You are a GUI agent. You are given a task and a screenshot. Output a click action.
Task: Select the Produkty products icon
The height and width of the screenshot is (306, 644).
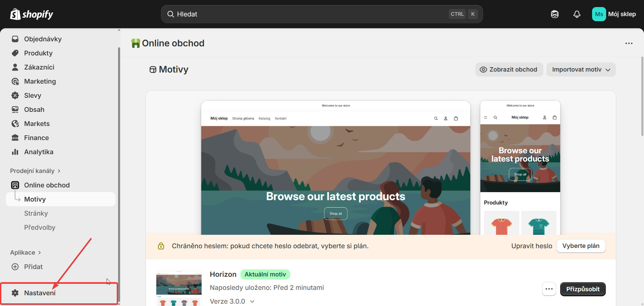15,53
